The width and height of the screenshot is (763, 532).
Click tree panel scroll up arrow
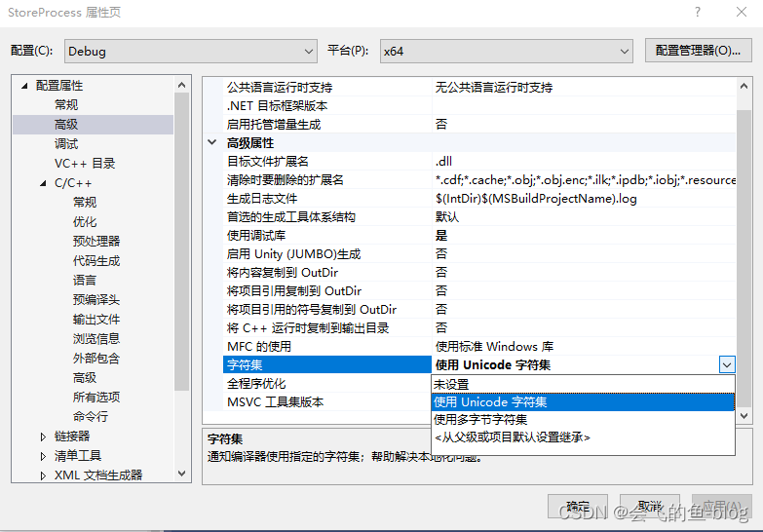pos(182,85)
